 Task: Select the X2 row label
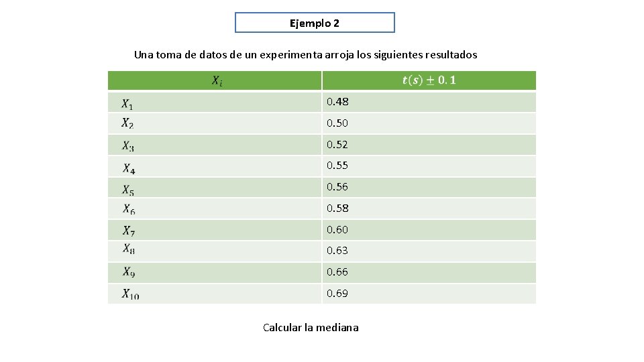(x=127, y=123)
